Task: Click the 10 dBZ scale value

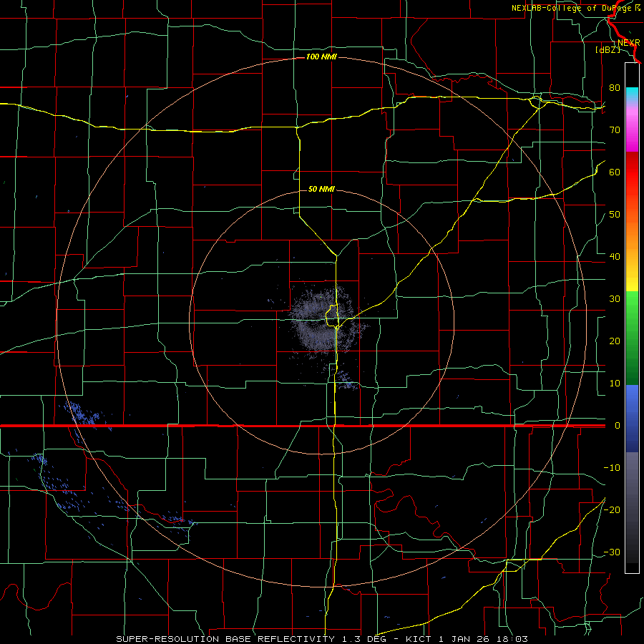Action: (615, 384)
